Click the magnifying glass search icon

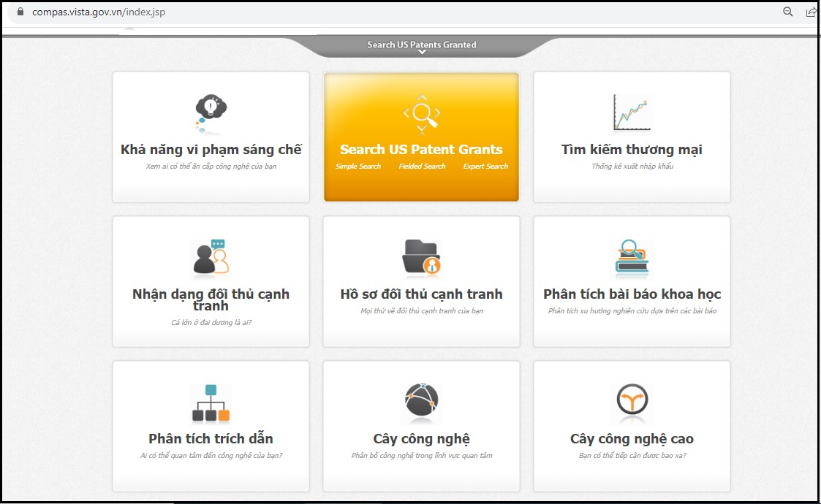pyautogui.click(x=422, y=113)
